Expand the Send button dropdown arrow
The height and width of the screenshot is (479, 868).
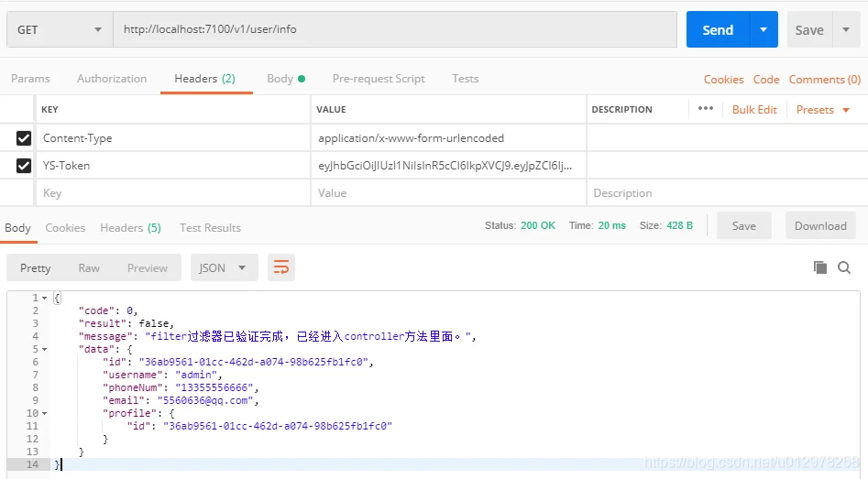(x=763, y=29)
